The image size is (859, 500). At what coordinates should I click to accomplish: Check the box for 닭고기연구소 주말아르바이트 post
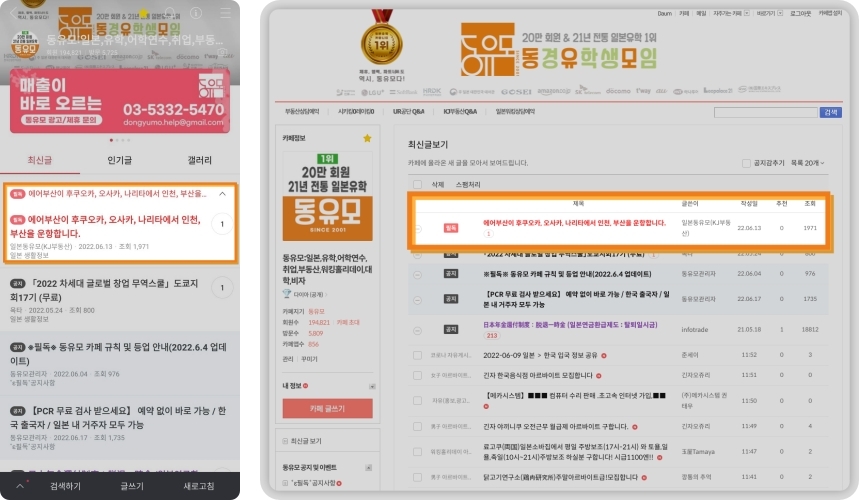pyautogui.click(x=417, y=478)
